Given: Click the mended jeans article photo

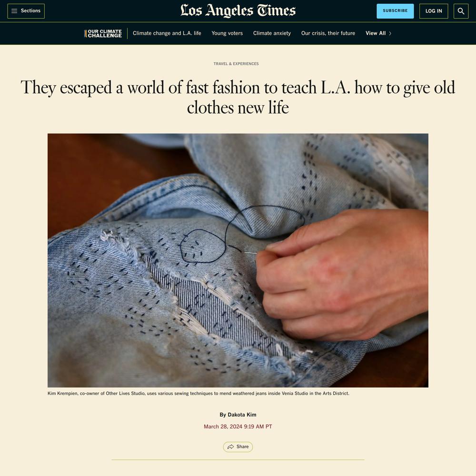Looking at the screenshot, I should [x=238, y=260].
